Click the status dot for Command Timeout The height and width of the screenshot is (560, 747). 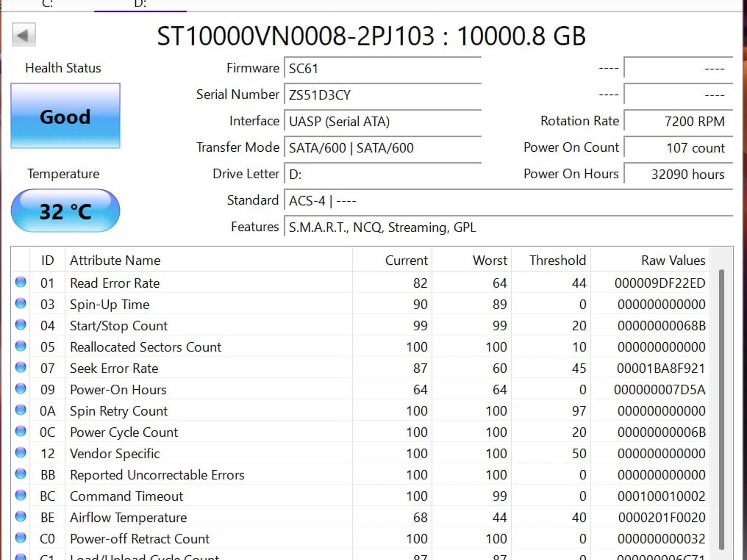[x=21, y=495]
